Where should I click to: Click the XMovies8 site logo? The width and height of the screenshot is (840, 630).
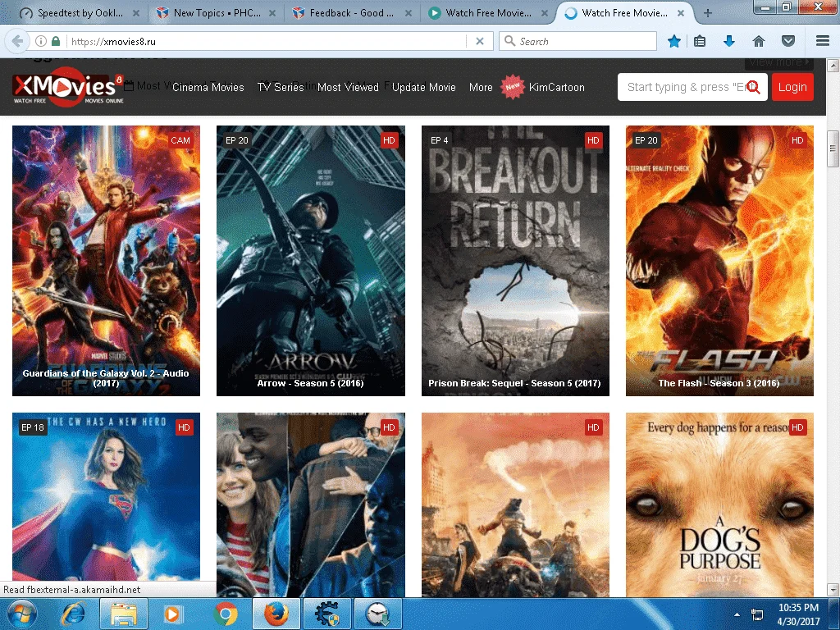click(x=69, y=87)
